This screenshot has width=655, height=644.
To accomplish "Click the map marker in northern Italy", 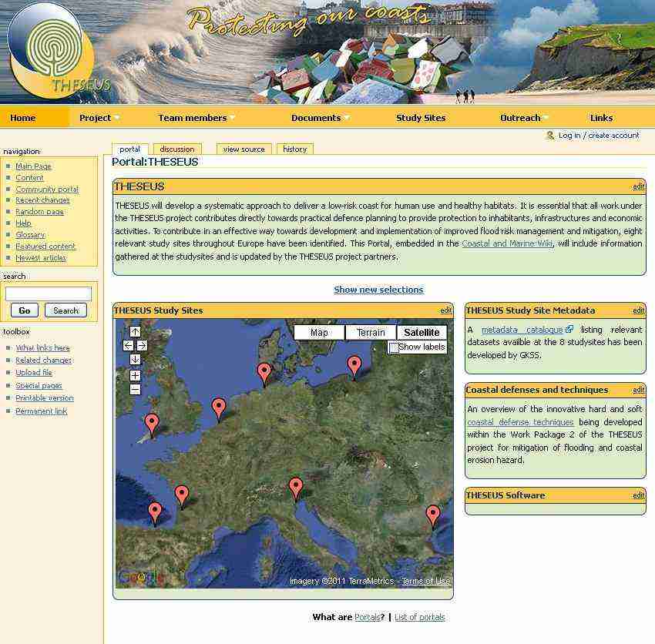I will pyautogui.click(x=296, y=488).
